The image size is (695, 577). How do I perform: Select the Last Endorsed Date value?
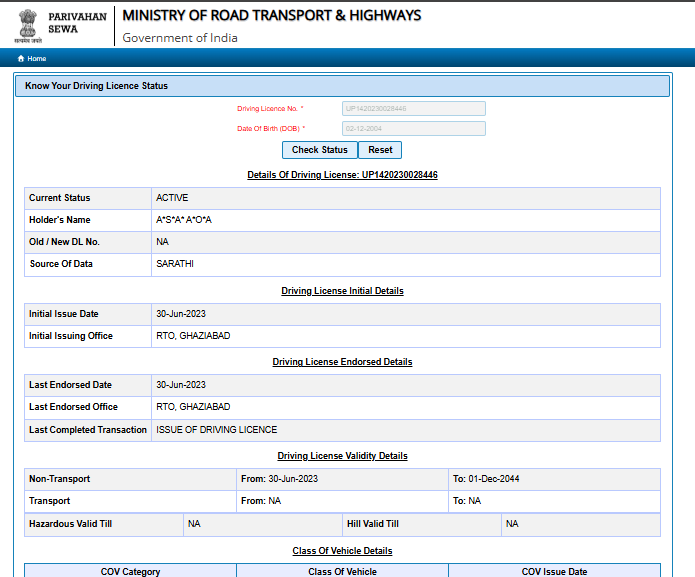point(181,385)
